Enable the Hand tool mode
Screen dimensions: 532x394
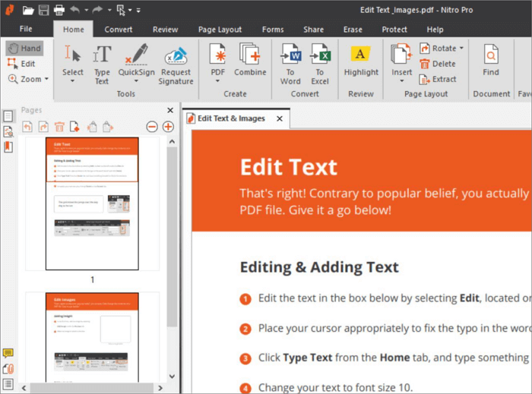pos(24,49)
